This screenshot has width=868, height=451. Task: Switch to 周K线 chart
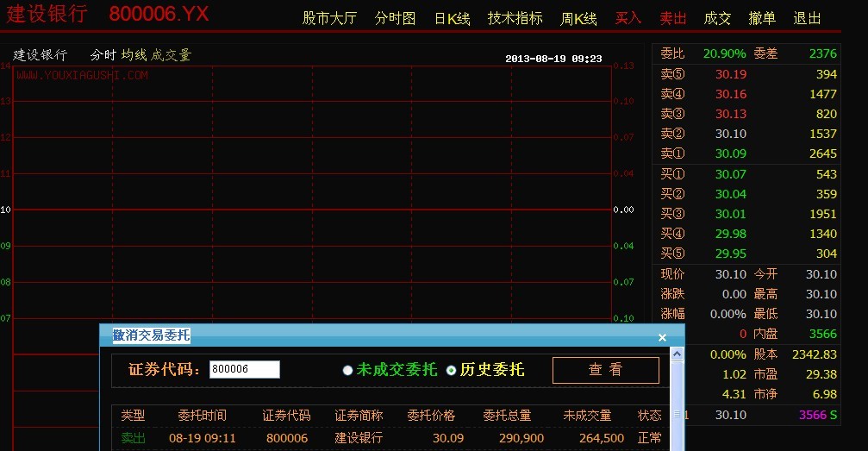coord(578,18)
